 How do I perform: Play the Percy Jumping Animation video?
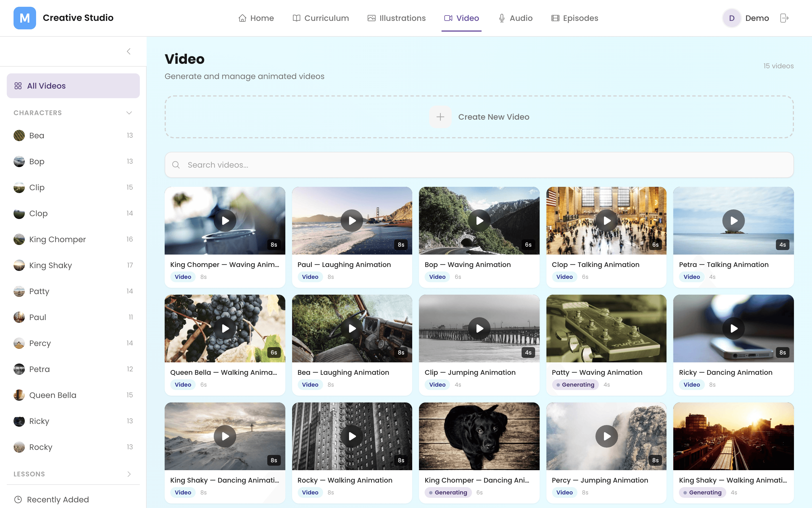click(x=606, y=436)
